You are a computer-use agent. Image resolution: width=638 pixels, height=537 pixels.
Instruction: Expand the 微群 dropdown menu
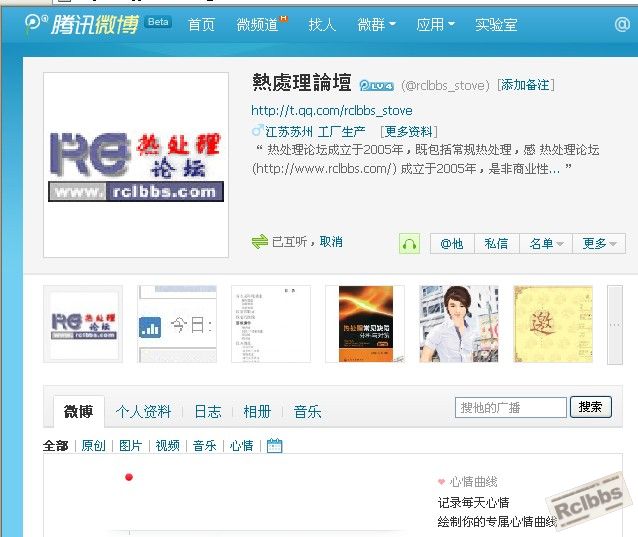376,24
